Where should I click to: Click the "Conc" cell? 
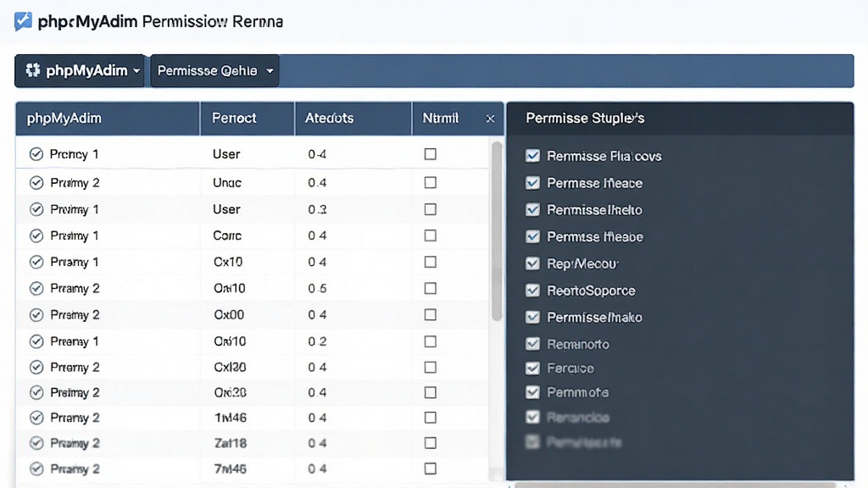point(227,236)
